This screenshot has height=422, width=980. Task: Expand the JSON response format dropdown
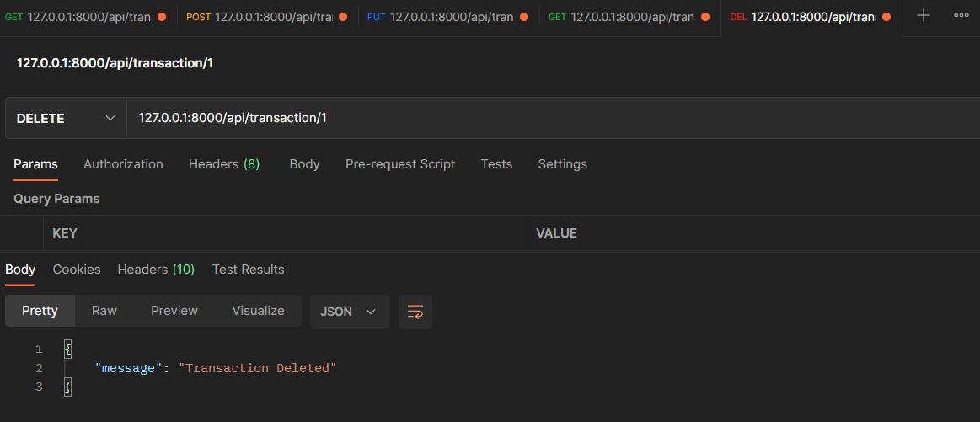point(349,312)
